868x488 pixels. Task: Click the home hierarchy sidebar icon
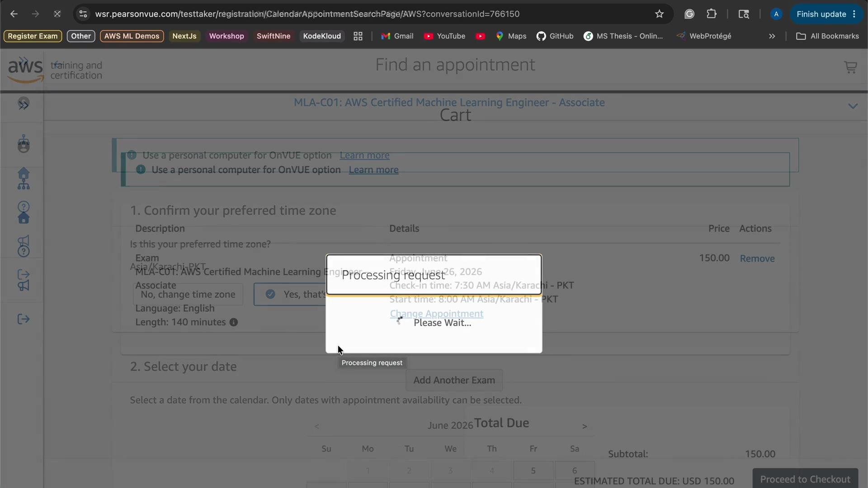[x=24, y=178]
